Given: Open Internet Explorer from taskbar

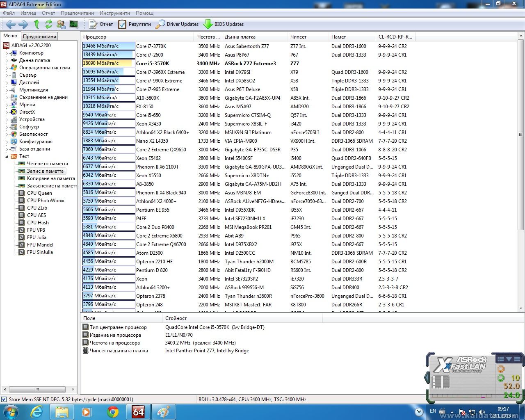Looking at the screenshot, I should [x=37, y=412].
